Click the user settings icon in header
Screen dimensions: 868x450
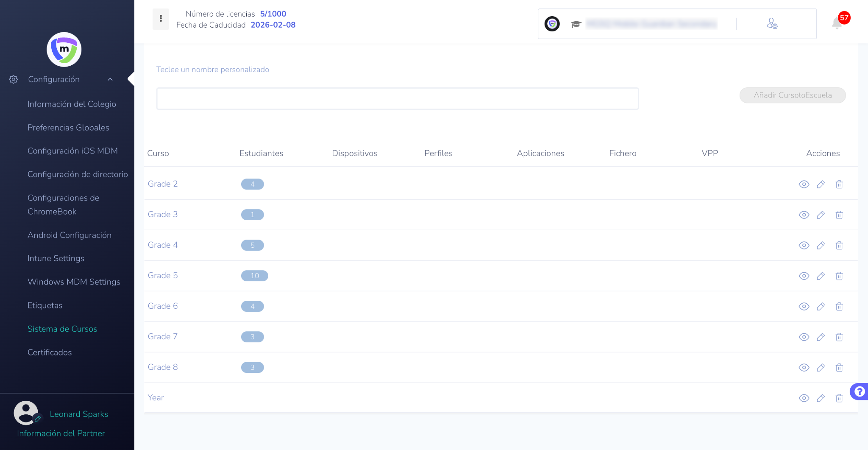coord(772,24)
